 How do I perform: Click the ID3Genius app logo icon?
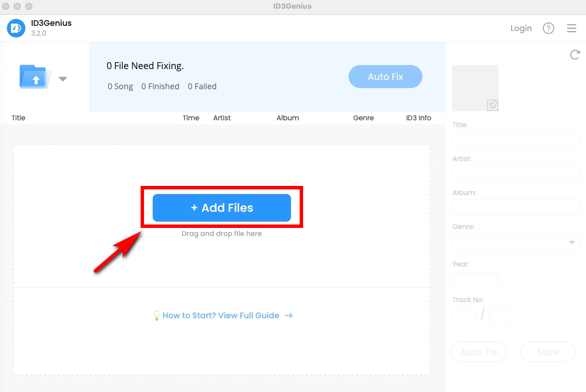(x=16, y=28)
